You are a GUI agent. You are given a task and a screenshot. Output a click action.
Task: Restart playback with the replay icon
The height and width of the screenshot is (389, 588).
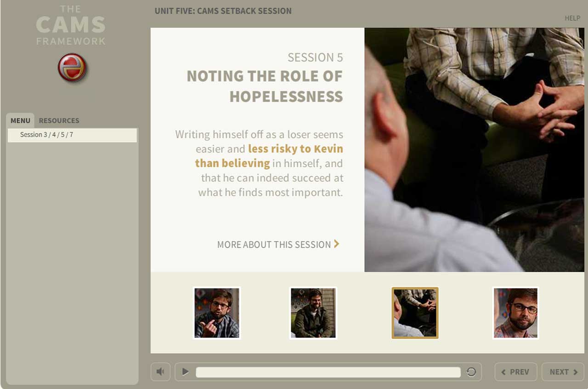pos(471,372)
